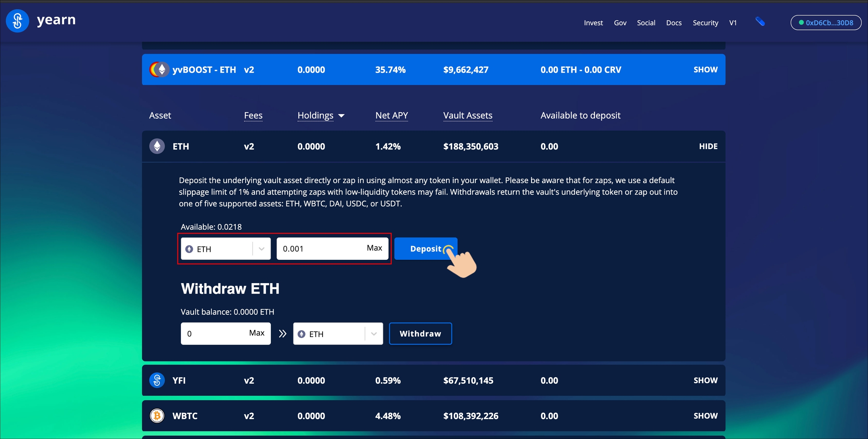The image size is (868, 439).
Task: Hide the ETH vault details panel
Action: click(708, 146)
